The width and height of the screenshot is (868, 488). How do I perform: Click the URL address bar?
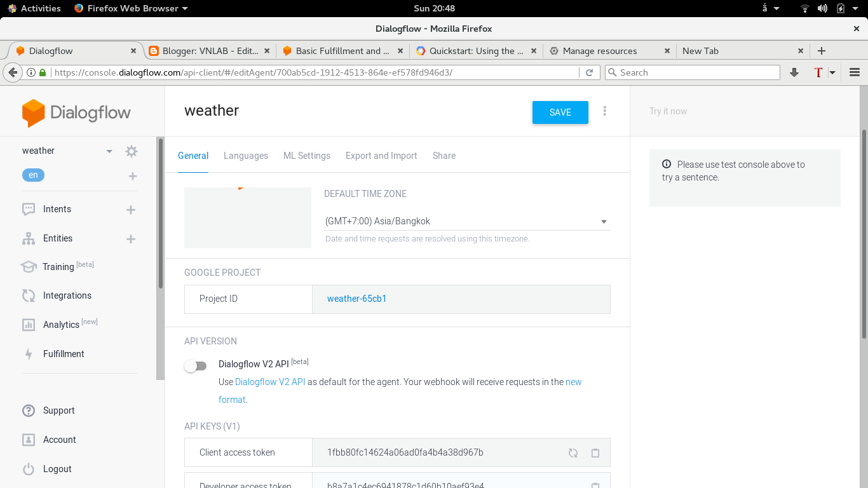click(x=315, y=72)
